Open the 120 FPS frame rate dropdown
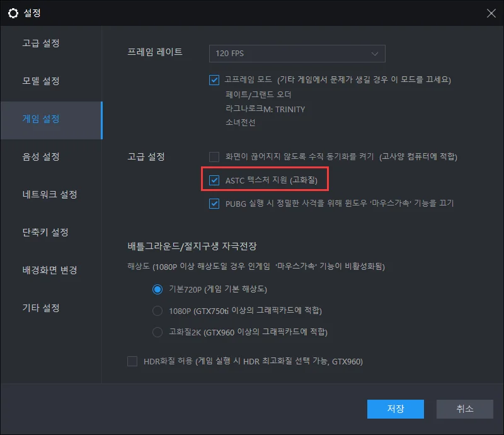The height and width of the screenshot is (435, 504). tap(297, 54)
